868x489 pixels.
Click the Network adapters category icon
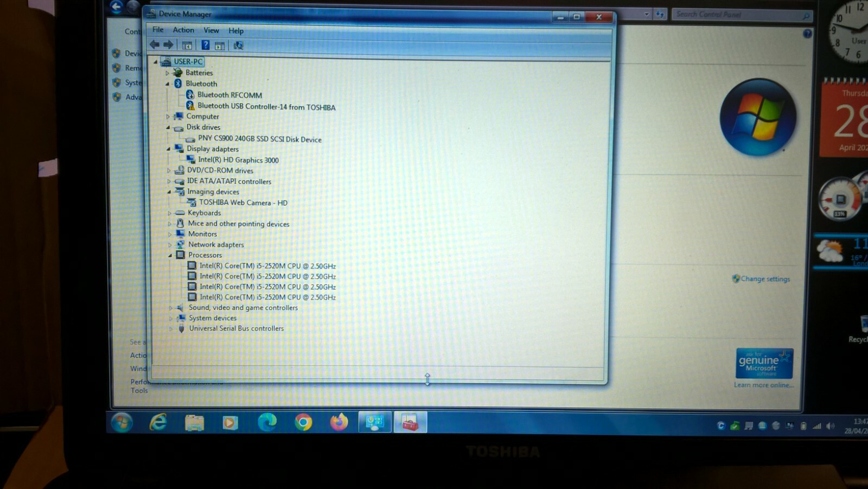tap(181, 244)
